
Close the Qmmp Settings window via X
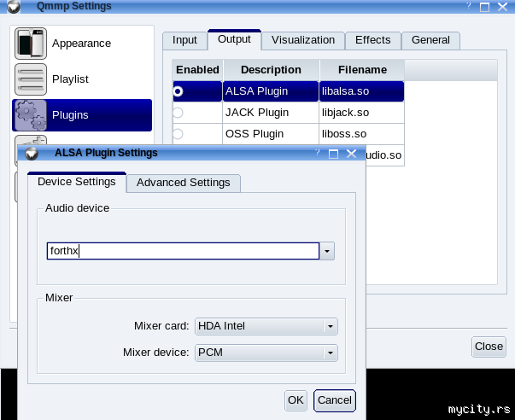502,6
